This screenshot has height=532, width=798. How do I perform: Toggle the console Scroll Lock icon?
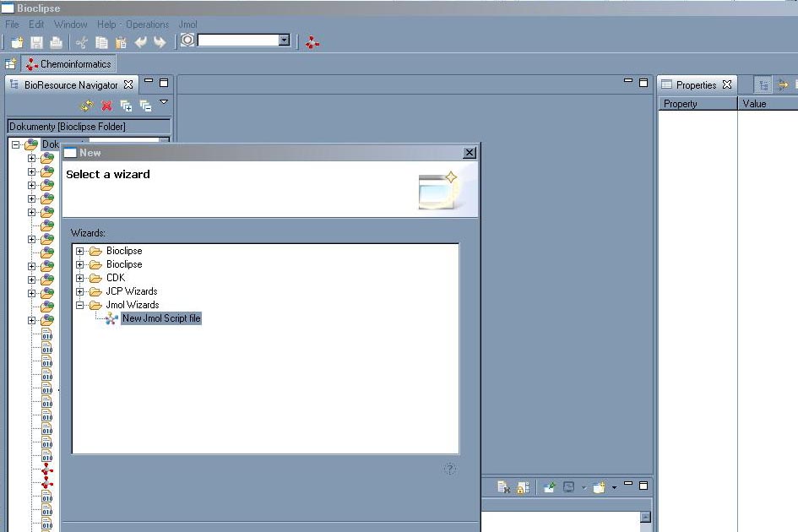pos(523,487)
